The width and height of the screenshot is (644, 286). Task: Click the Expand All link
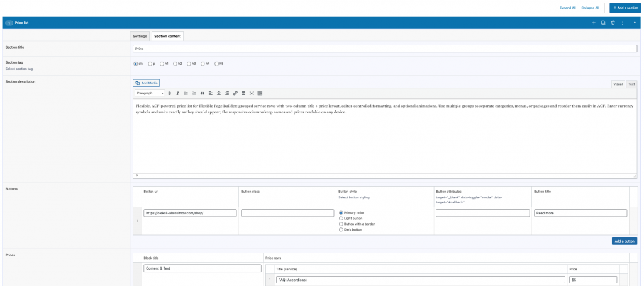[x=568, y=8]
